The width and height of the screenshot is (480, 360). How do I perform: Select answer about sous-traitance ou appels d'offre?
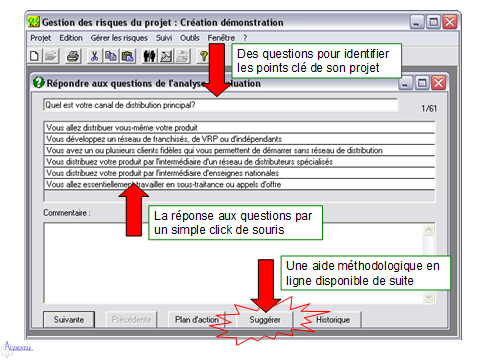(x=239, y=184)
